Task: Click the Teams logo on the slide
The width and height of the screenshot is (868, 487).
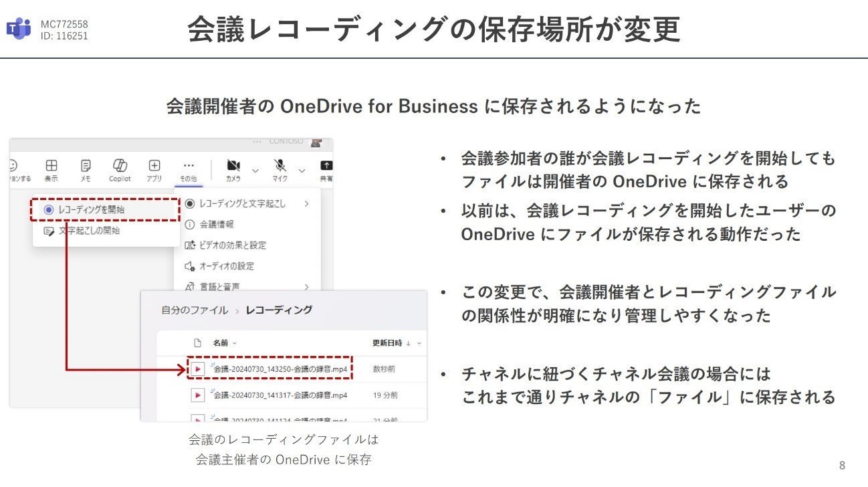Action: [x=19, y=29]
